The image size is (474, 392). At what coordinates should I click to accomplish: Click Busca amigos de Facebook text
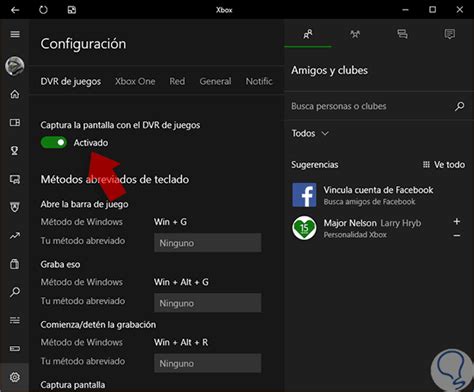tap(369, 202)
